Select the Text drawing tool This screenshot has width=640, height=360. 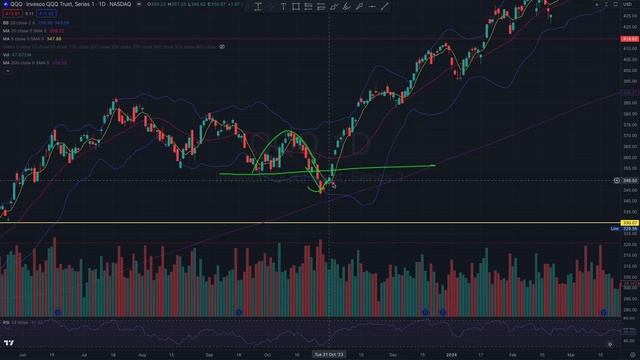coord(283,7)
